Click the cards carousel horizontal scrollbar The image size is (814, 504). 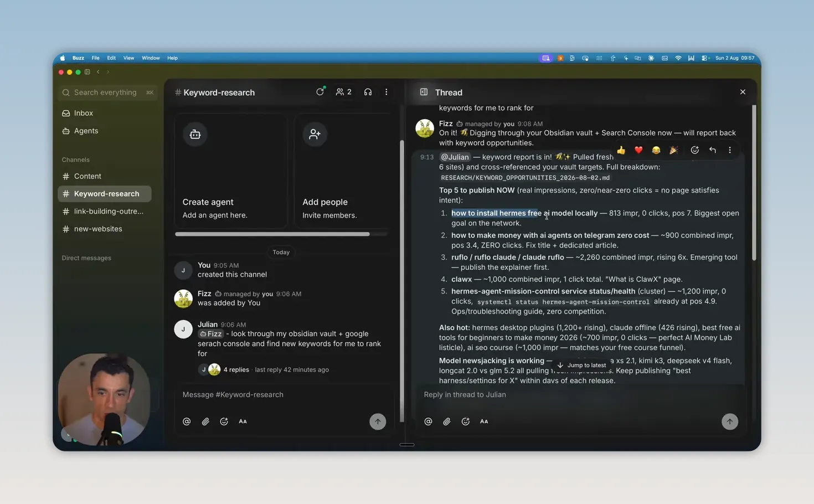(272, 234)
